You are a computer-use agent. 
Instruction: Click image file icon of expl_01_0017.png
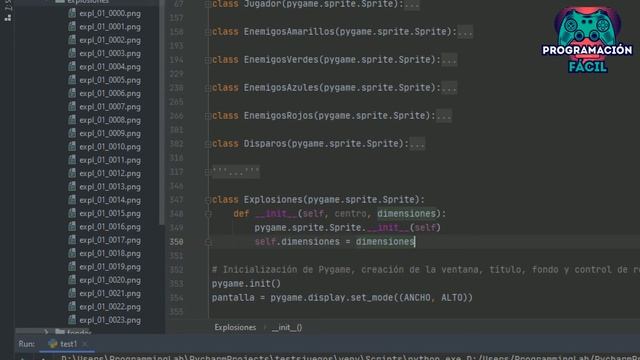click(x=72, y=240)
